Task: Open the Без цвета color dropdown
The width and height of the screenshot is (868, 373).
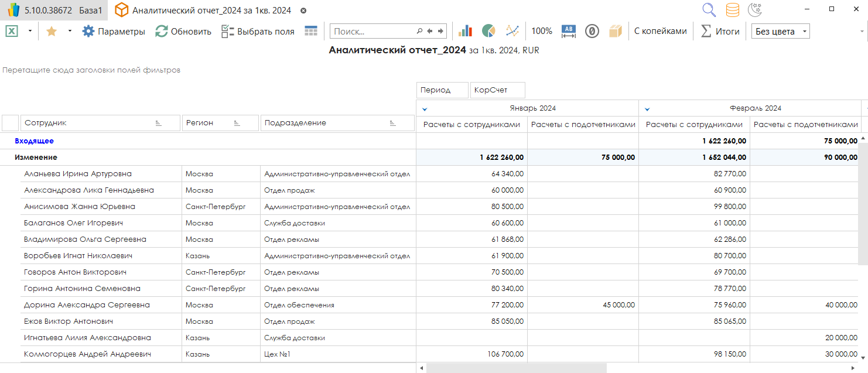Action: [x=780, y=31]
